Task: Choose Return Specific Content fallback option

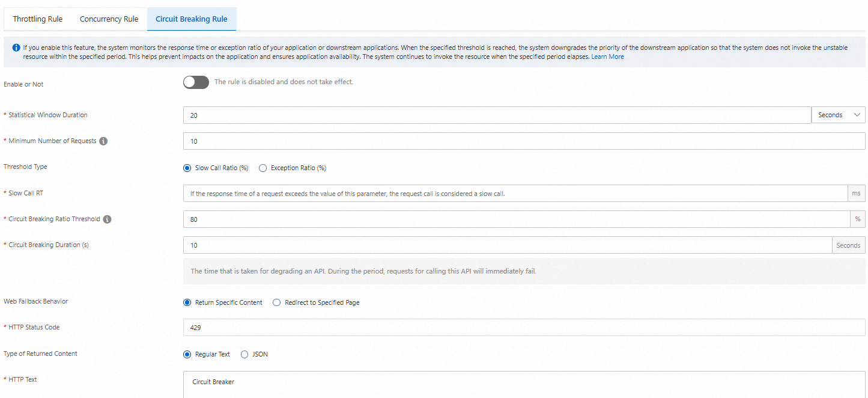Action: point(187,302)
